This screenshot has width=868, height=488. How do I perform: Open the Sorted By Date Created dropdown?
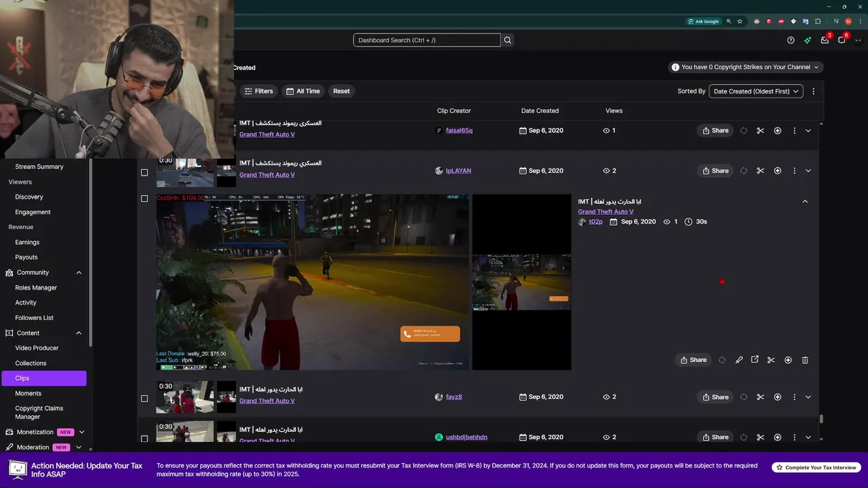pos(756,91)
